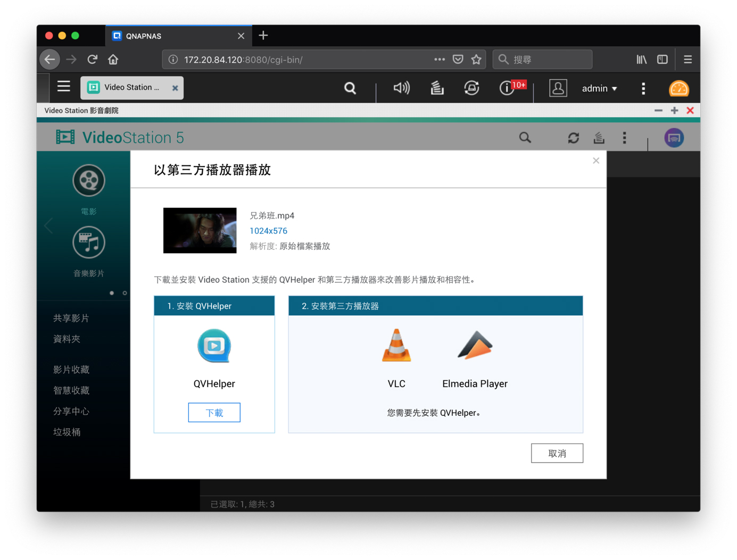Click the browser 搜尋 search field

tap(542, 60)
